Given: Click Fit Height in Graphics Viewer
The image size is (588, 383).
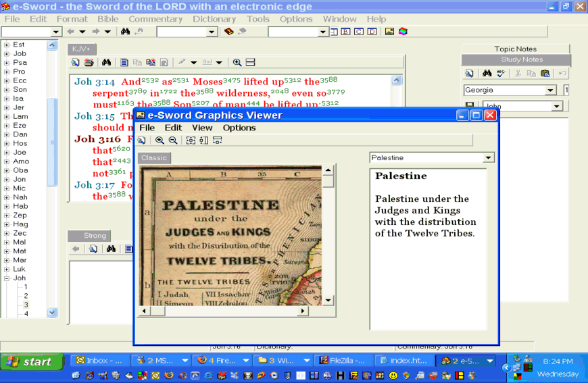Looking at the screenshot, I should coord(204,140).
